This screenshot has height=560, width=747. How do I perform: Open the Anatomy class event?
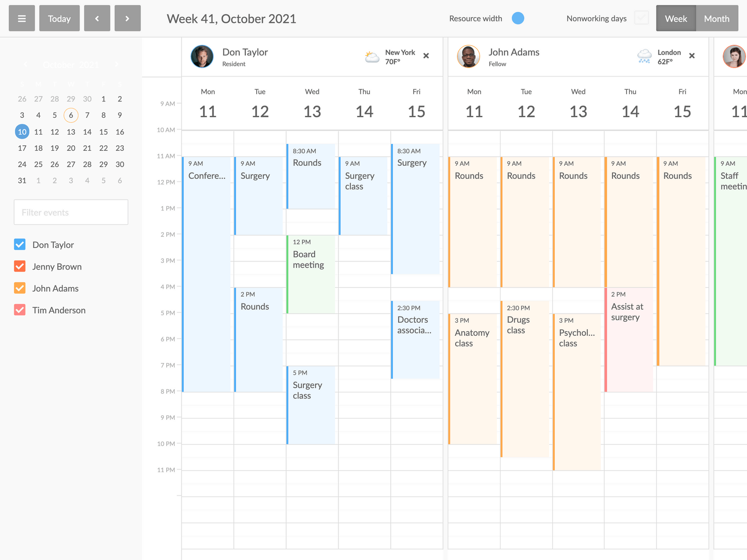click(x=472, y=379)
